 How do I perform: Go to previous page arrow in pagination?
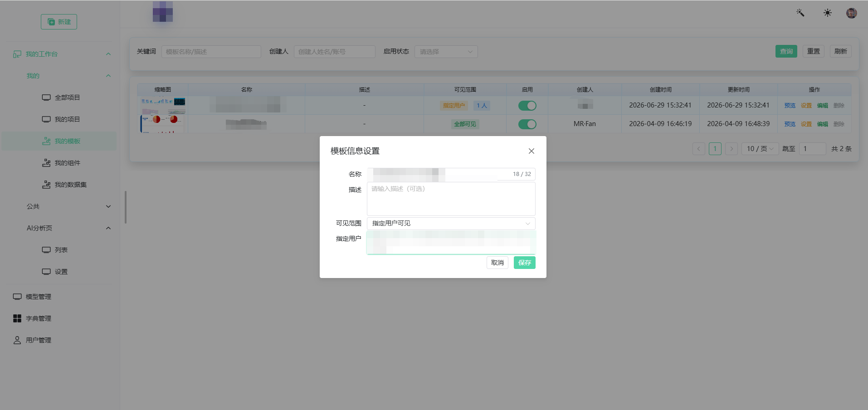tap(699, 149)
